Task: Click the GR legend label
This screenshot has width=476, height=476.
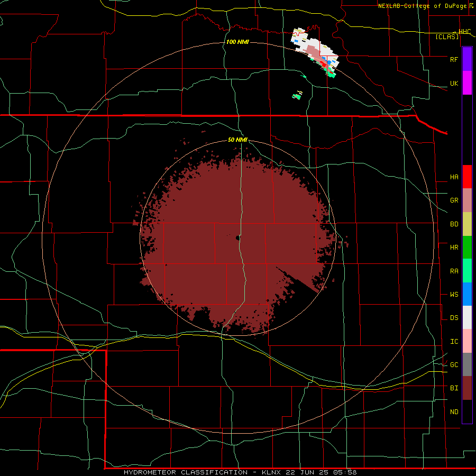Action: (454, 200)
